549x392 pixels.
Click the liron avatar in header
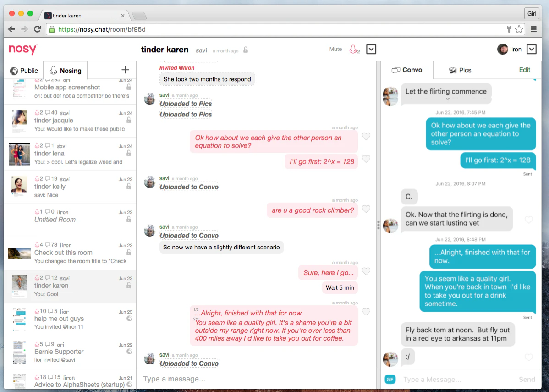click(x=502, y=50)
